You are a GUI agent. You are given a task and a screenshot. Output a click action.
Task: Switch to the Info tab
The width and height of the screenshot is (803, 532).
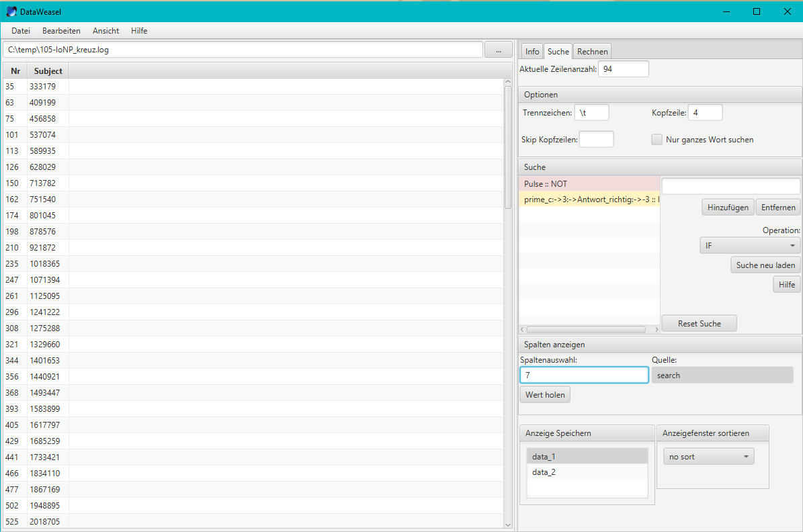coord(532,51)
